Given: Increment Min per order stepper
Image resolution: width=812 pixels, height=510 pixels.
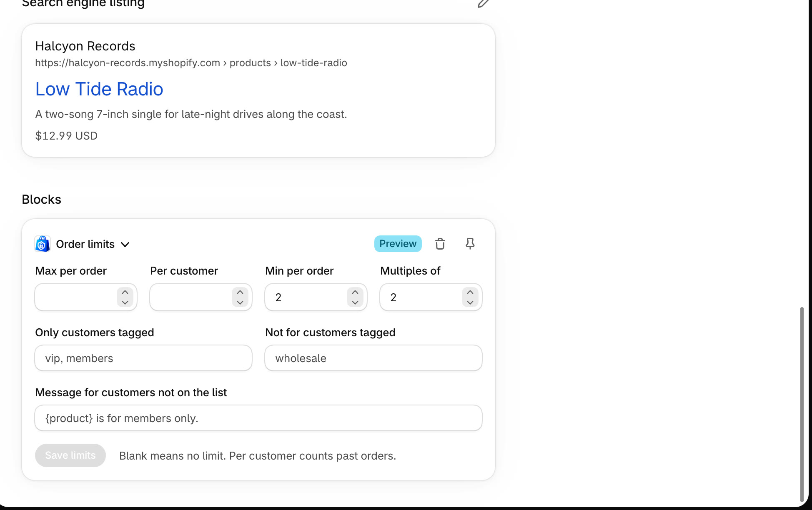Looking at the screenshot, I should [x=355, y=292].
